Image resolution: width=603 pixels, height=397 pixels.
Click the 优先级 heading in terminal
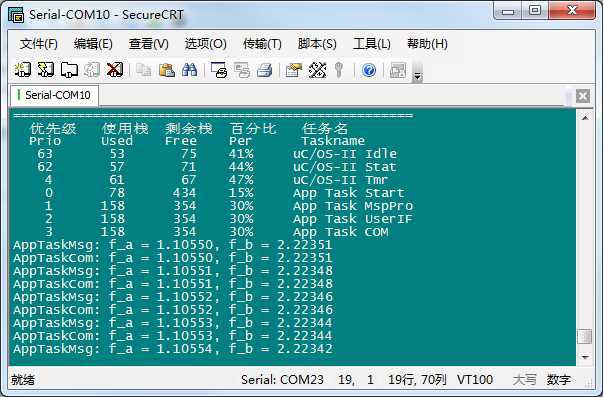tap(53, 128)
